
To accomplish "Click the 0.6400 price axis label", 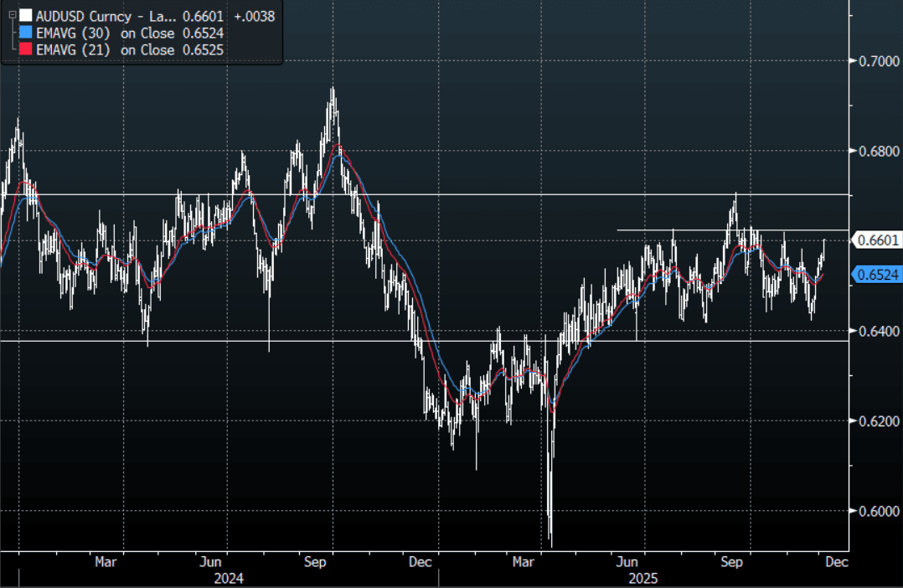I will click(x=875, y=331).
